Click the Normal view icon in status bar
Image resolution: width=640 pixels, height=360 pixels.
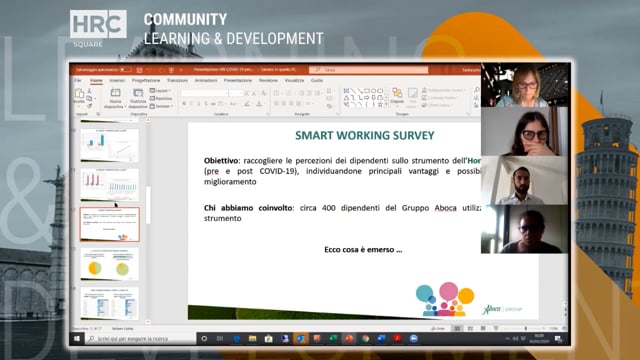[x=457, y=328]
